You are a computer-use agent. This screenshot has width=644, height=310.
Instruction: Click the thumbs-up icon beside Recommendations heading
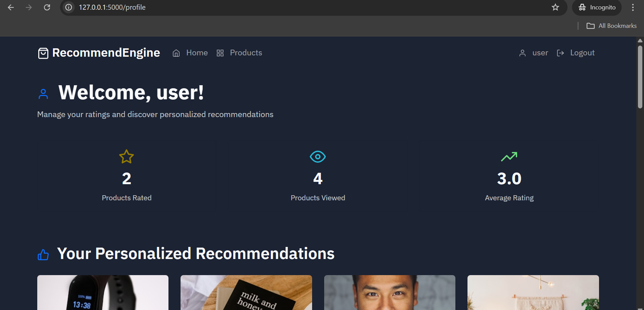tap(43, 255)
